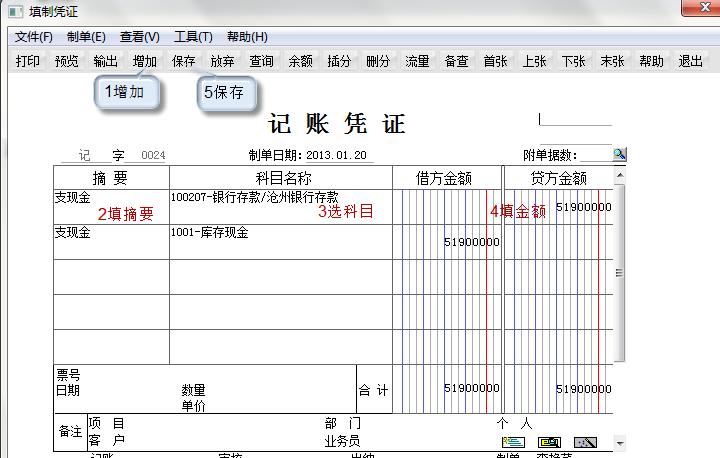Open the 查看(V) menu

coord(140,37)
